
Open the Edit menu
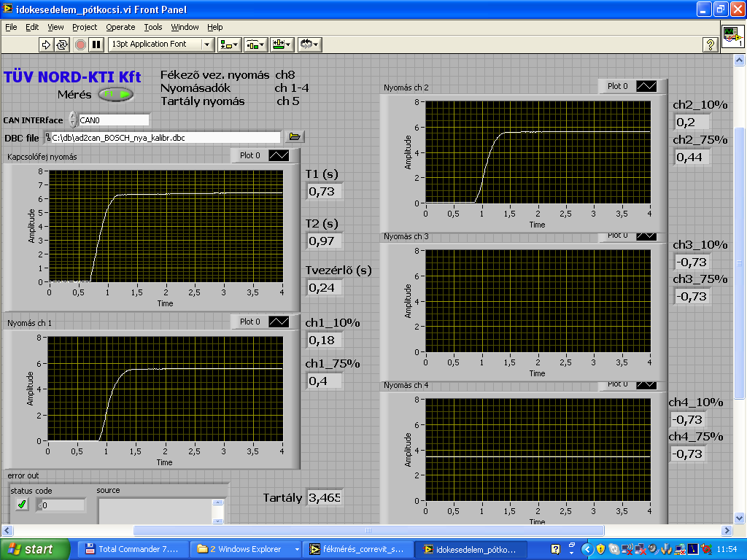pos(32,27)
